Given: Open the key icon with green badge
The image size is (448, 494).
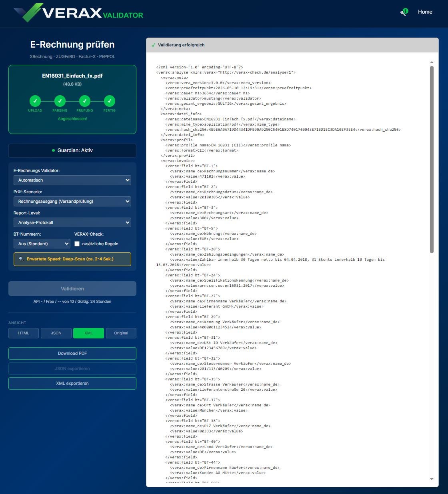Looking at the screenshot, I should click(x=404, y=12).
